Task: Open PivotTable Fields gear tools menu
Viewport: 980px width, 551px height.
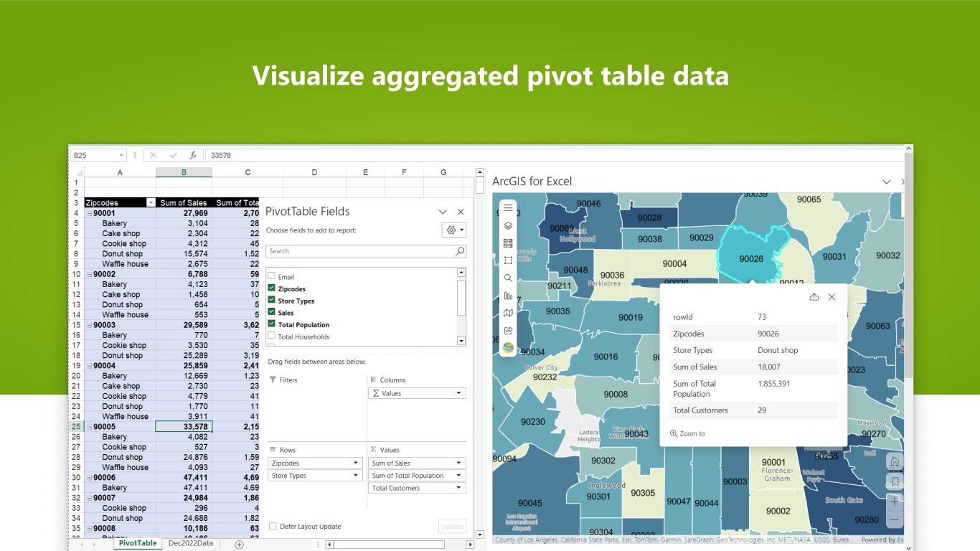Action: [454, 230]
